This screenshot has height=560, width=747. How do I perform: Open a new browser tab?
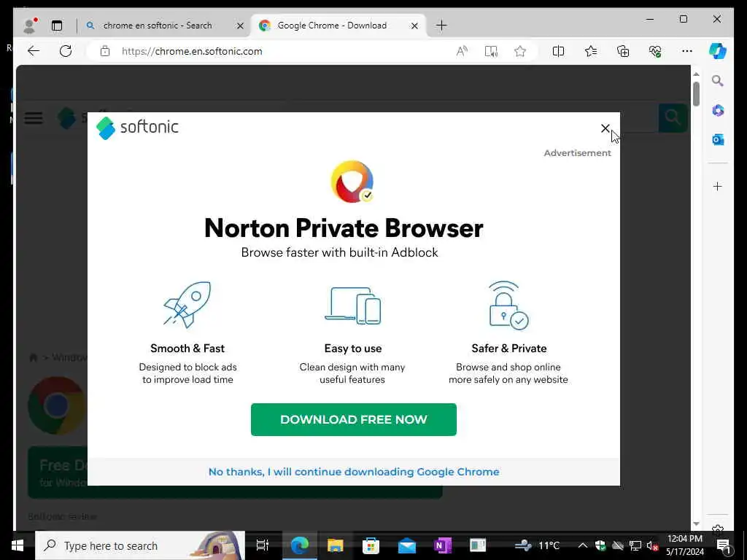(441, 26)
